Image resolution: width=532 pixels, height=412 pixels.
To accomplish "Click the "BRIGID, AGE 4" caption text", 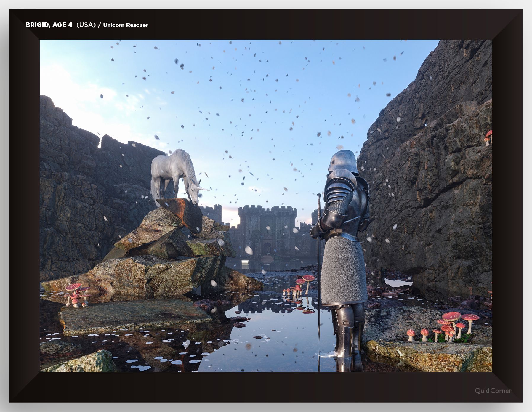I will coord(49,25).
